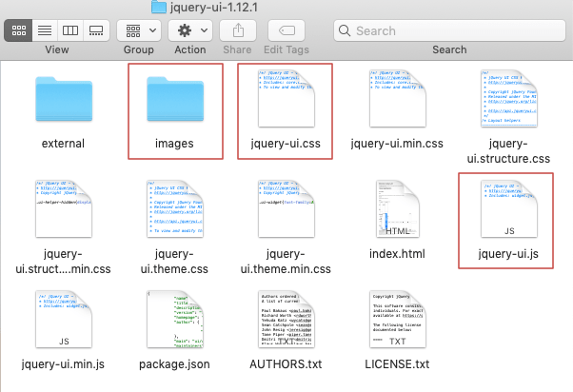The image size is (573, 392).
Task: Click the Share toolbar button
Action: (236, 30)
